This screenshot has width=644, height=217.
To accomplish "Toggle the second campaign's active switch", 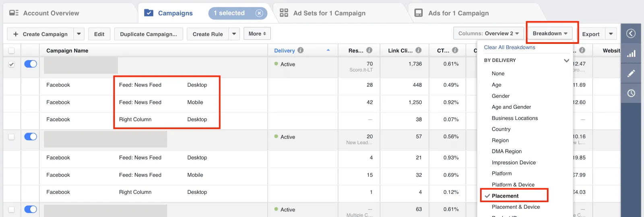I will click(x=31, y=137).
